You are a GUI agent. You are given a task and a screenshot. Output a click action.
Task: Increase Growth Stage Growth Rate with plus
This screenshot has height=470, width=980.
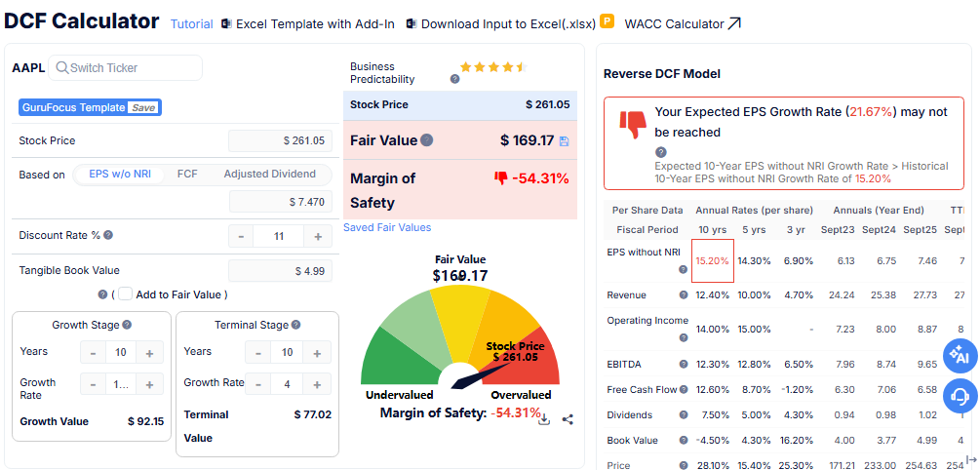tap(149, 384)
